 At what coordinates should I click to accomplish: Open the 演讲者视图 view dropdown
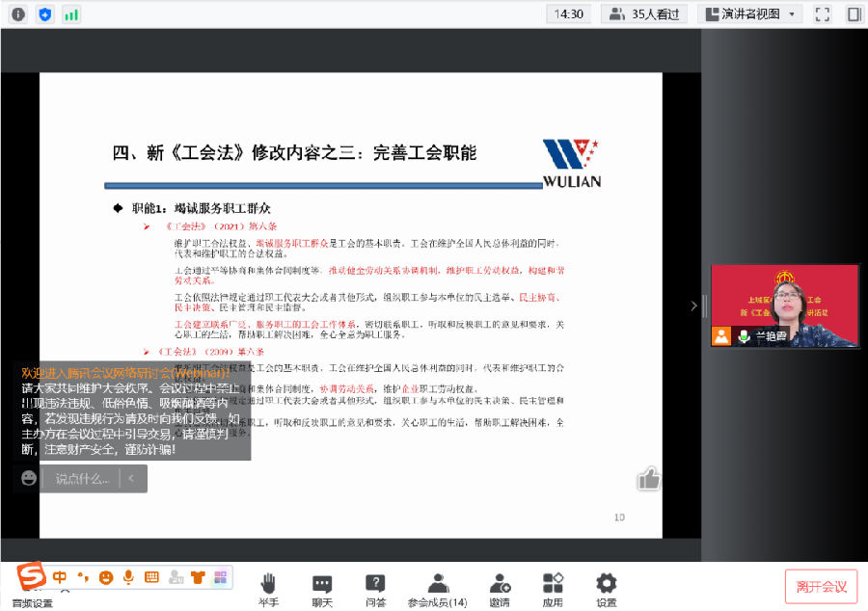pyautogui.click(x=750, y=14)
